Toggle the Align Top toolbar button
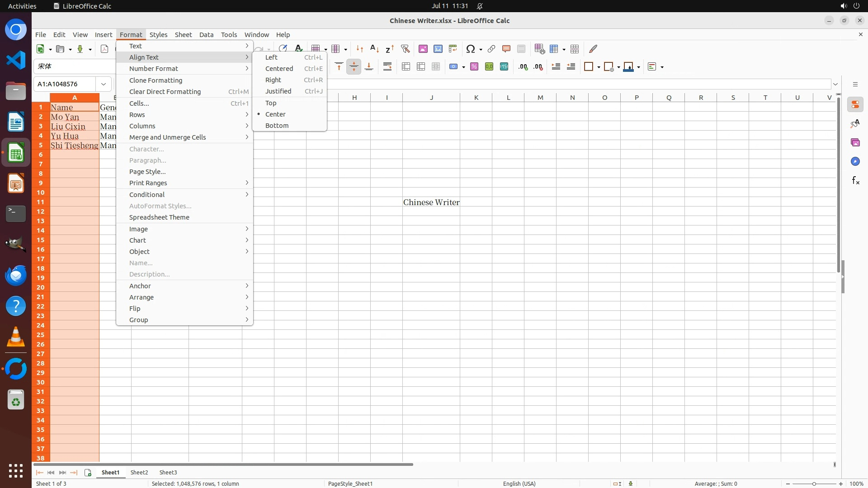The height and width of the screenshot is (488, 868). coord(339,67)
